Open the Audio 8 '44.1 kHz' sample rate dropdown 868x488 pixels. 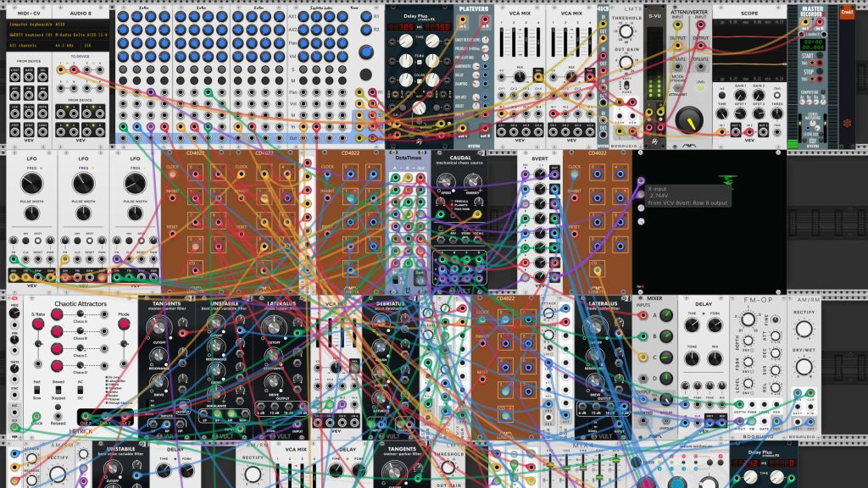[66, 46]
